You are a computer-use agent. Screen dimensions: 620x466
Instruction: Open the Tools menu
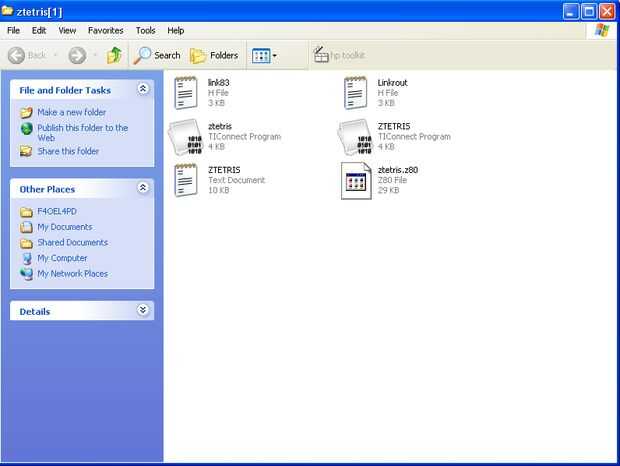[x=146, y=30]
